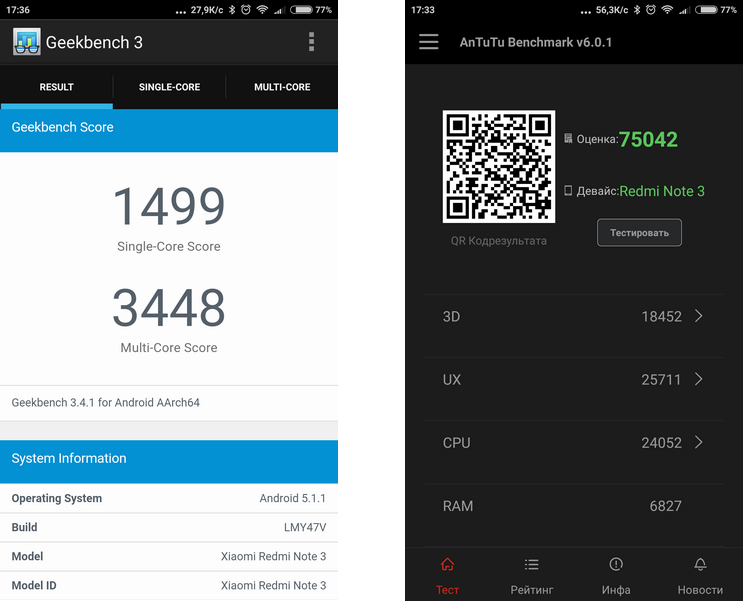The image size is (744, 601).
Task: Tap Wi-Fi icon in AnTuTu status bar
Action: (x=667, y=9)
